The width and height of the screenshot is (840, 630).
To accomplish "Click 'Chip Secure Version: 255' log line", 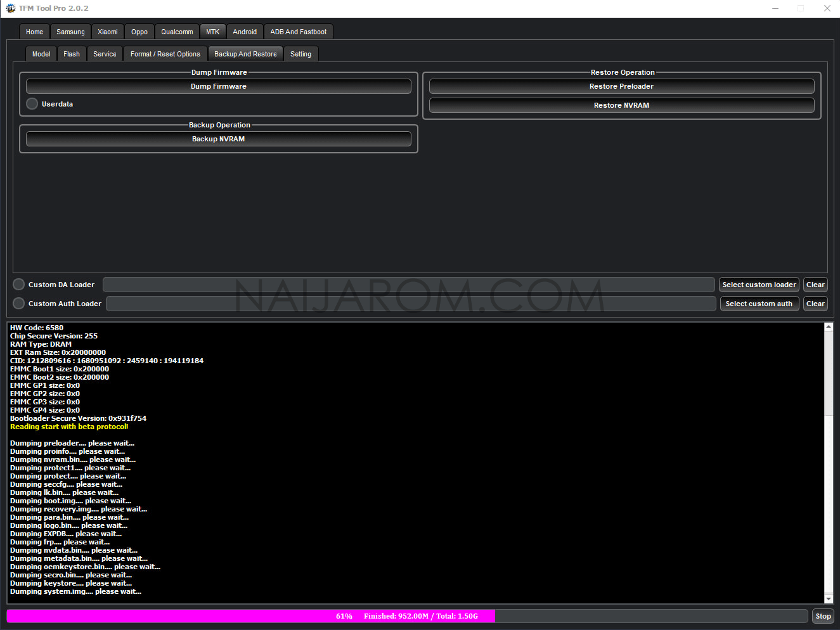I will point(54,336).
